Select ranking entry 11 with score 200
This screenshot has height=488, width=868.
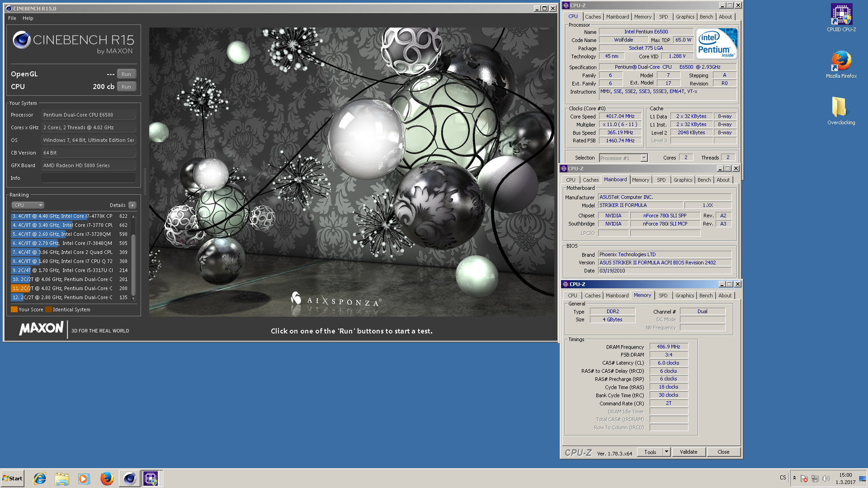point(71,288)
